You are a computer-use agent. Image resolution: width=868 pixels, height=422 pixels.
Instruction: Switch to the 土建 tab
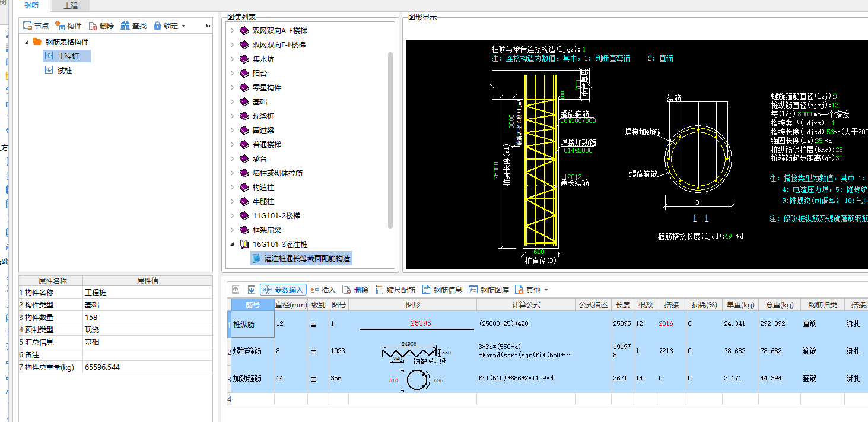[70, 6]
